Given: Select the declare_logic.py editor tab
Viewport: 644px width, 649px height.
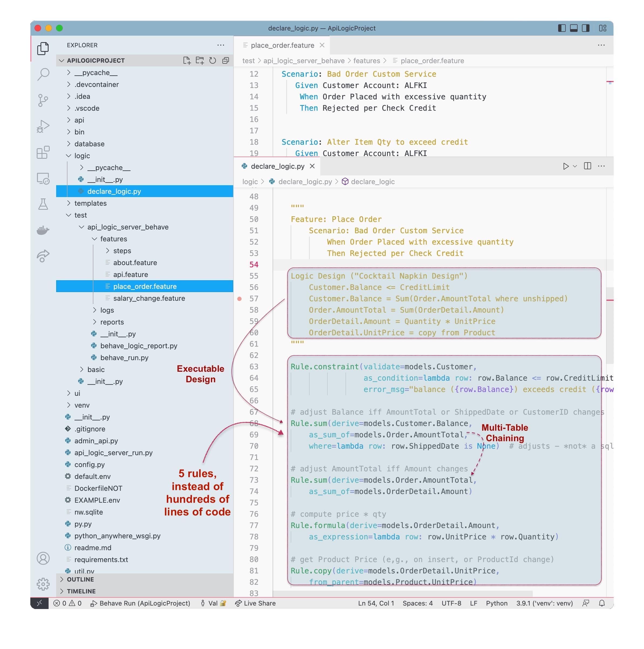Looking at the screenshot, I should 277,166.
